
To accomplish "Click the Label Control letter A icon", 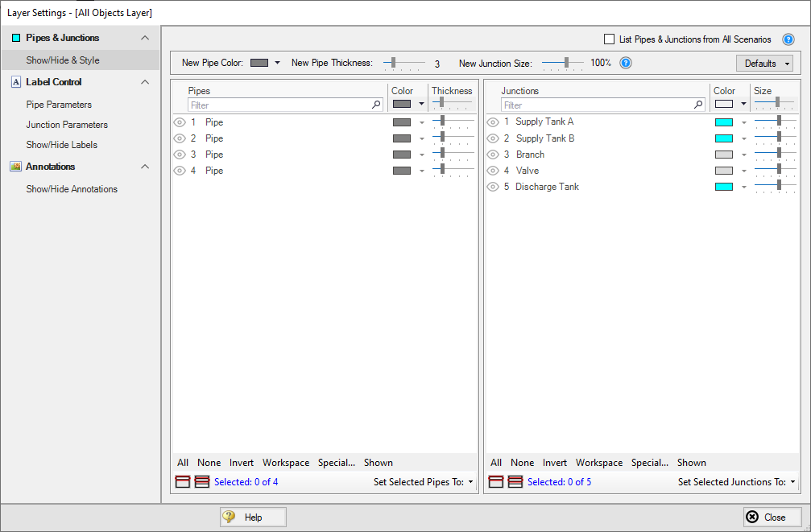I will [x=15, y=82].
